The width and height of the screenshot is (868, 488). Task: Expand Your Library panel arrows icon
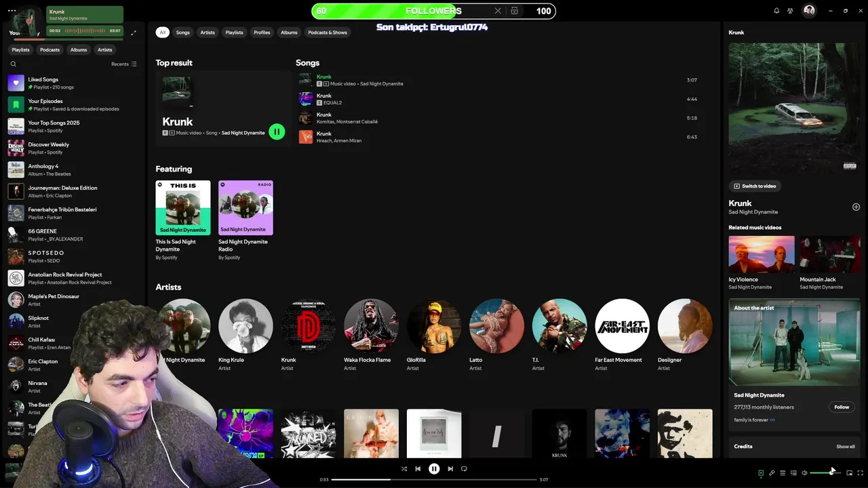click(x=134, y=33)
